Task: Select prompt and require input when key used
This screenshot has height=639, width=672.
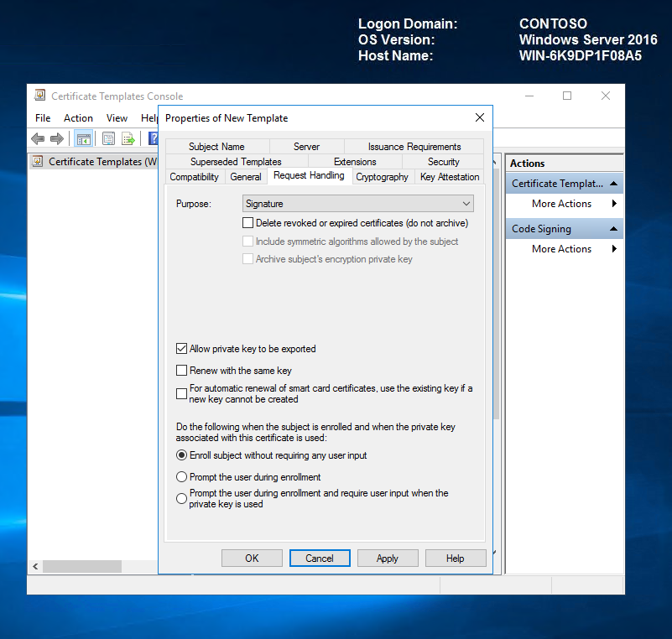Action: tap(182, 498)
